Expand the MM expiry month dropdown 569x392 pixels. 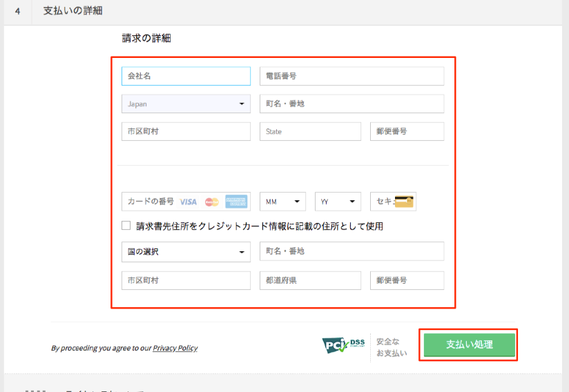(282, 202)
